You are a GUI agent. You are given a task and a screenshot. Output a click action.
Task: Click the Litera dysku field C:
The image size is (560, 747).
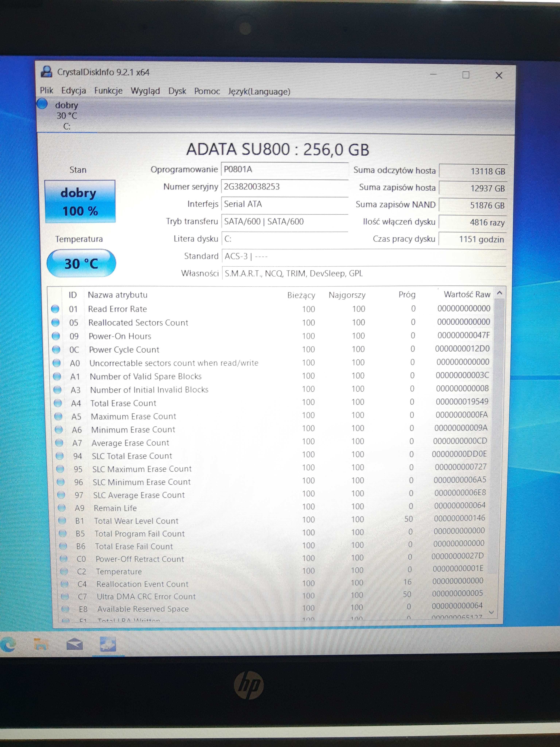pyautogui.click(x=285, y=239)
